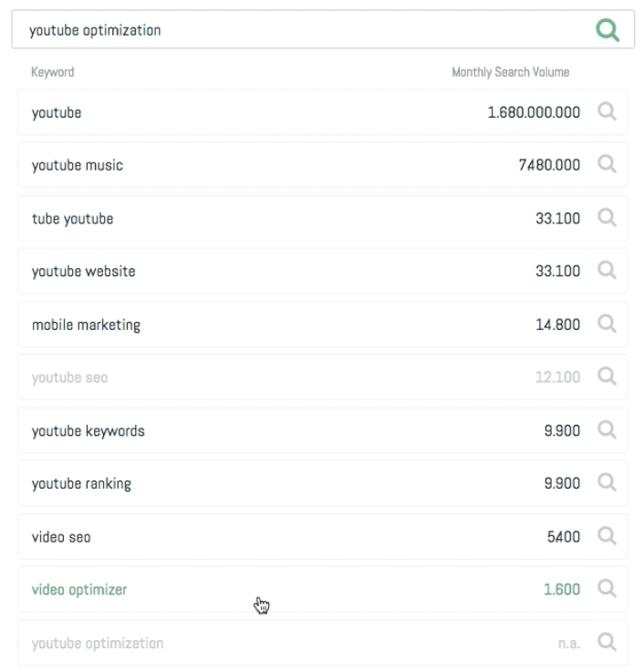Viewport: 644px width, 672px height.
Task: Click the magnifier icon for youtube website
Action: [x=608, y=271]
